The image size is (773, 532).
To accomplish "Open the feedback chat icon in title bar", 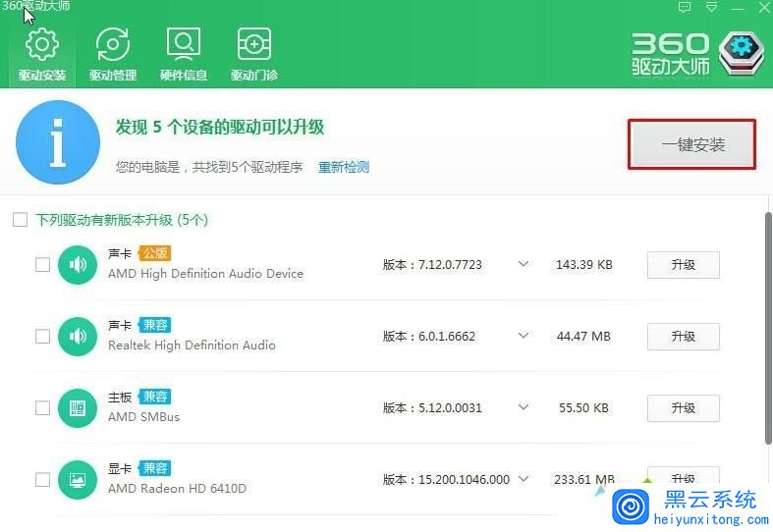I will (685, 8).
